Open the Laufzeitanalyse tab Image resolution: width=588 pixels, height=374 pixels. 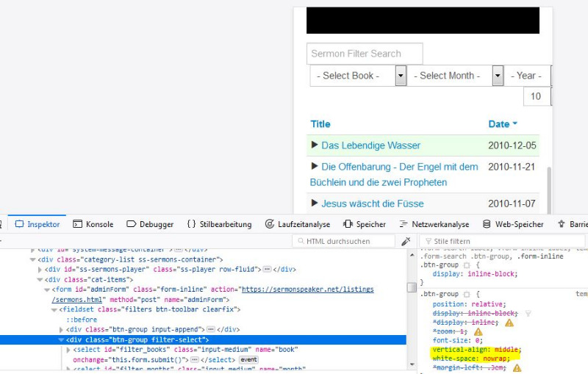[x=298, y=224]
